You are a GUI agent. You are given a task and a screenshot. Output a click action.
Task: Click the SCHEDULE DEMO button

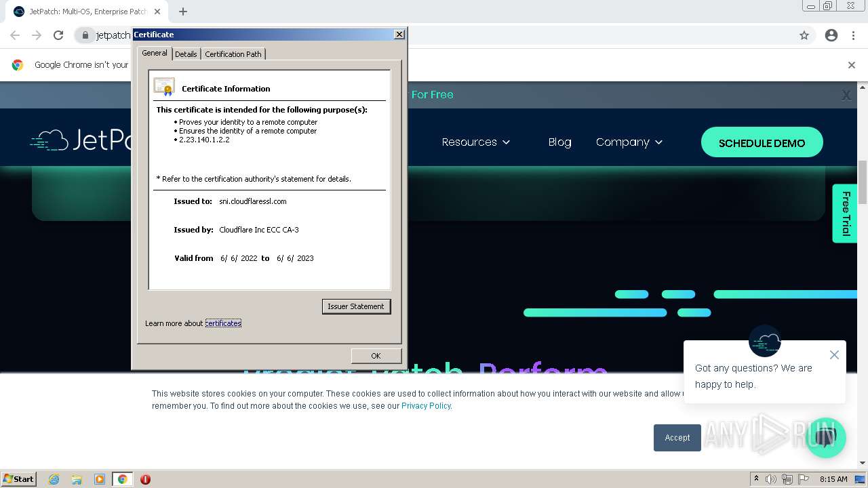pos(762,142)
